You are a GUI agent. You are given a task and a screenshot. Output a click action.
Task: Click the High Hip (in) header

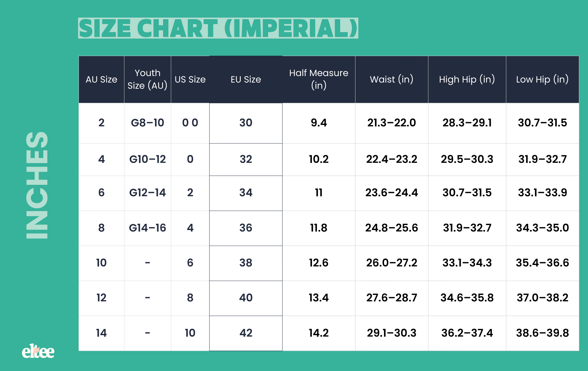(467, 79)
